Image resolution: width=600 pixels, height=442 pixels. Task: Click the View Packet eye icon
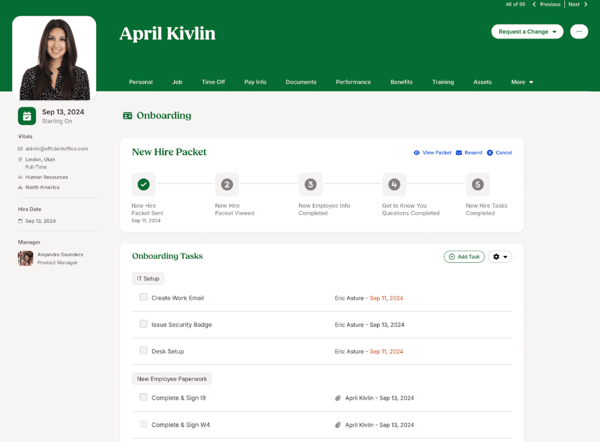tap(417, 153)
